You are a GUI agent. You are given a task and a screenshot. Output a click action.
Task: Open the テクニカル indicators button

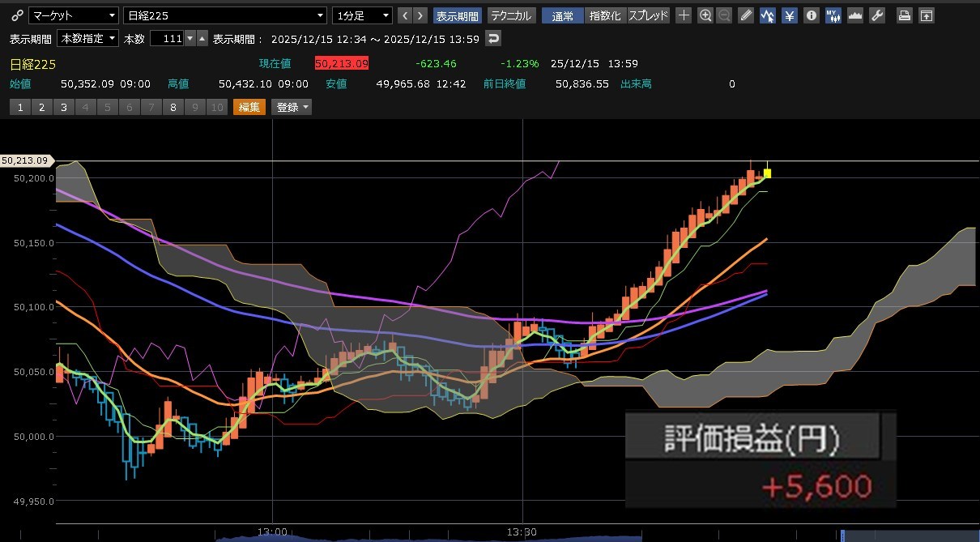click(x=510, y=15)
